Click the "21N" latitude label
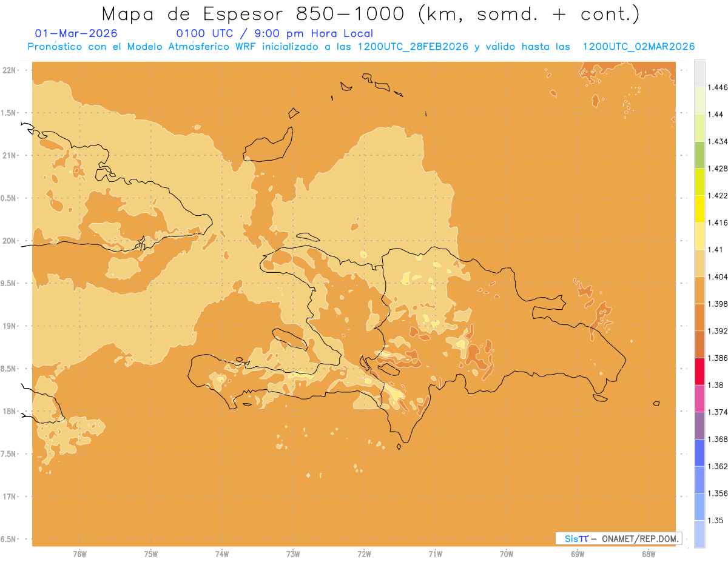 [x=10, y=155]
